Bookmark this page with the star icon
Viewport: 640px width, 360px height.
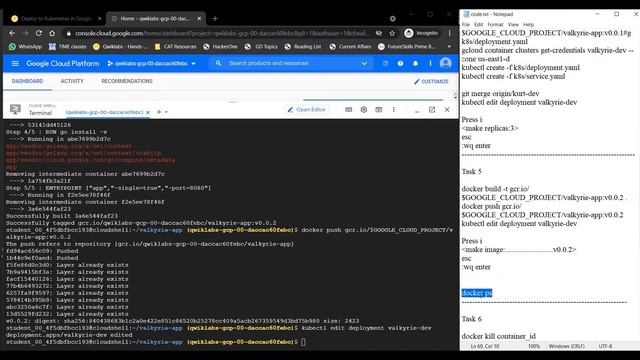click(x=392, y=33)
